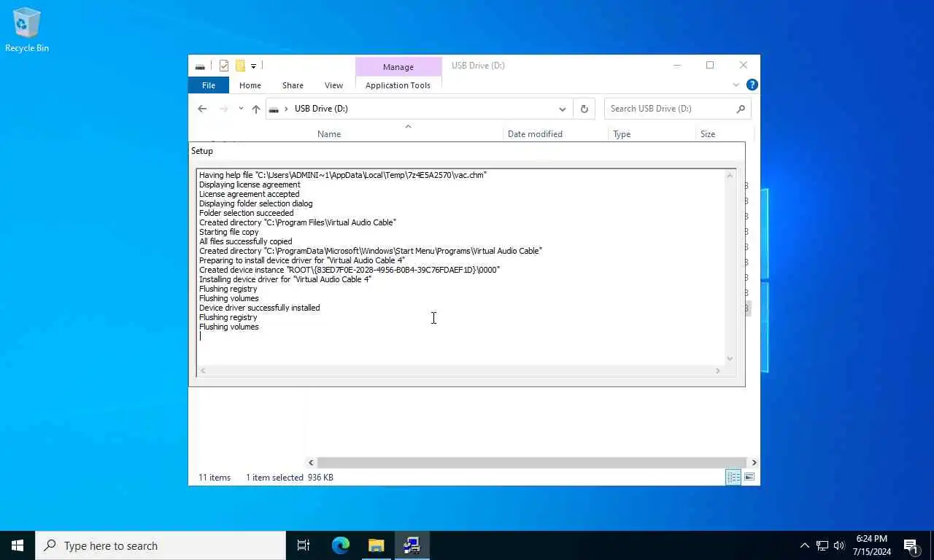
Task: Click the taskbar search box
Action: click(x=161, y=545)
